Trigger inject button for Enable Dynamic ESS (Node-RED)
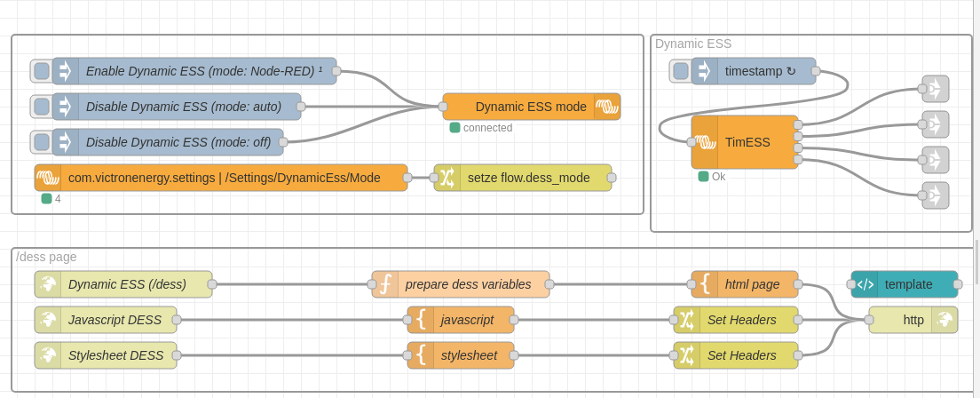 pos(42,71)
